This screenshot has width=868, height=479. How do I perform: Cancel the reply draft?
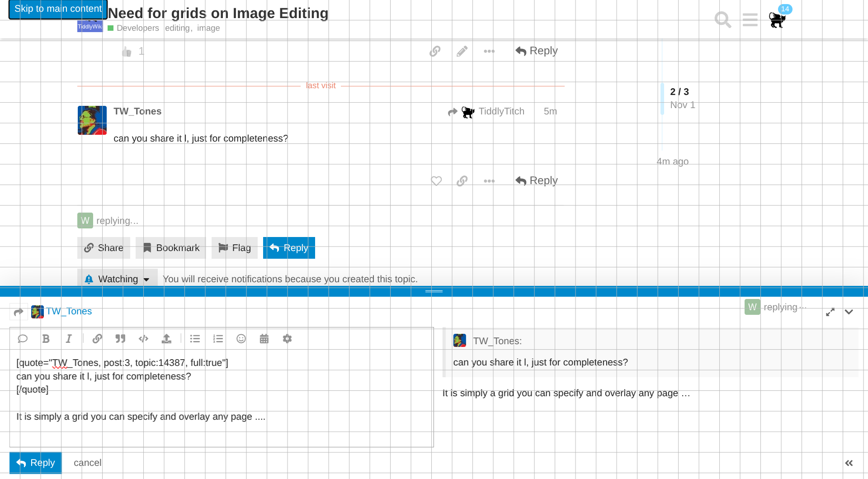(x=87, y=463)
